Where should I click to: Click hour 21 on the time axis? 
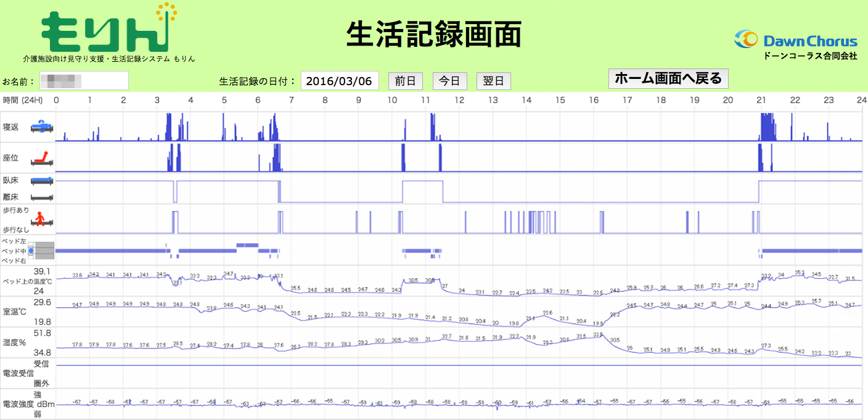click(761, 100)
